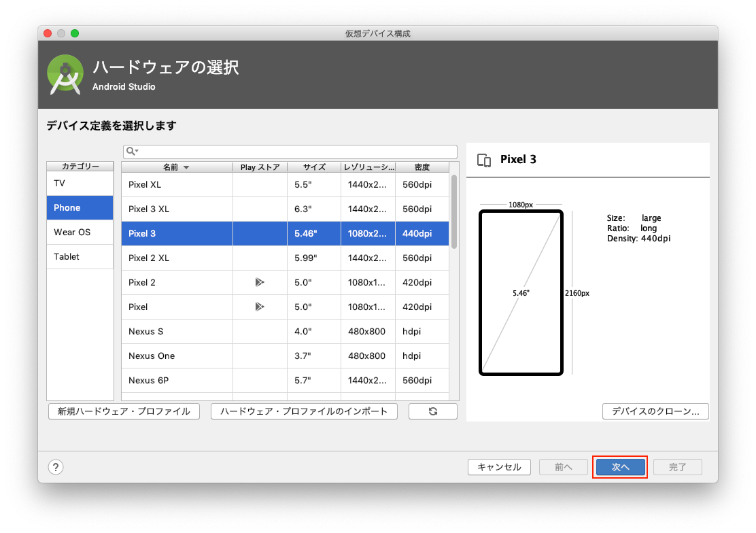This screenshot has height=533, width=756.
Task: Click the device icon beside Pixel 3 title
Action: click(x=484, y=160)
